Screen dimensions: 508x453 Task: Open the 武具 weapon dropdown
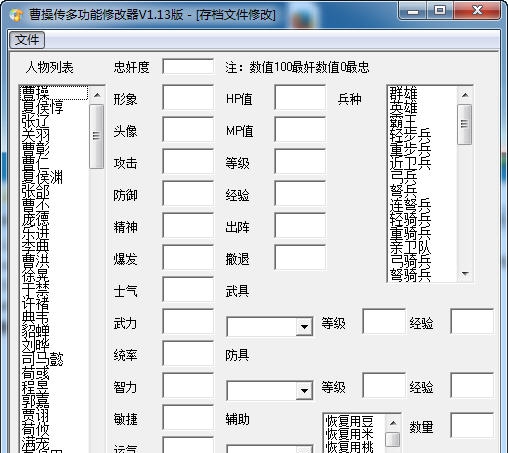(304, 326)
